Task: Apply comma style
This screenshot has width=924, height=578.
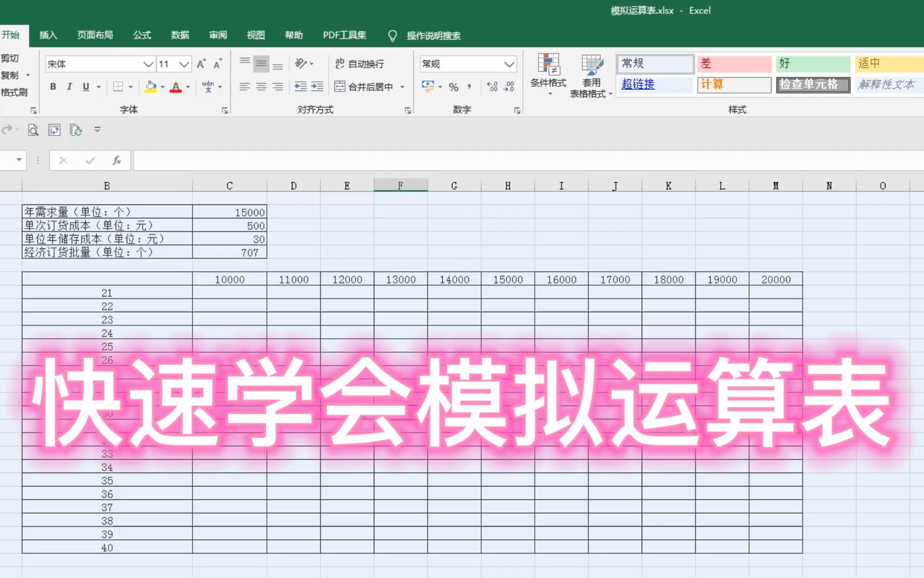Action: [x=469, y=87]
